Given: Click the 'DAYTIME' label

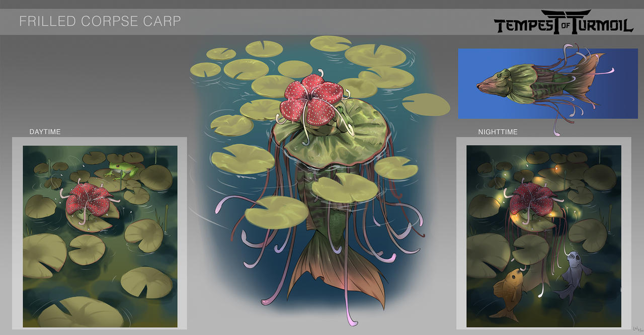Looking at the screenshot, I should [x=45, y=132].
